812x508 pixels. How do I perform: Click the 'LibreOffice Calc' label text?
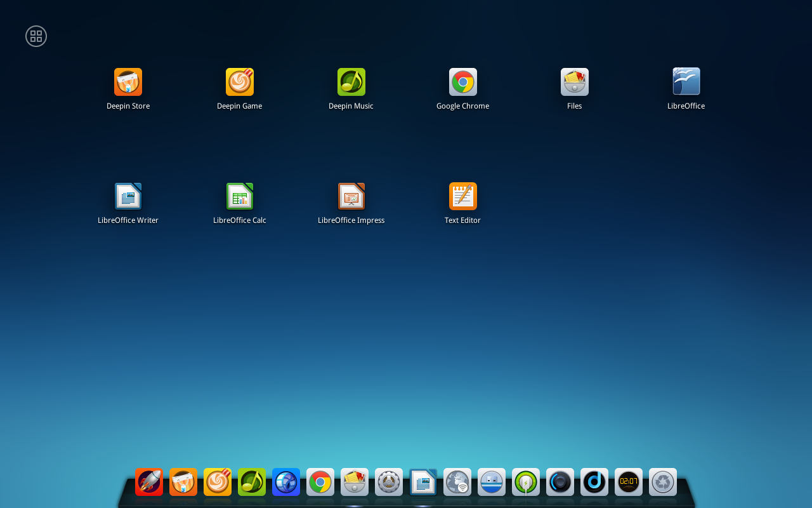240,220
